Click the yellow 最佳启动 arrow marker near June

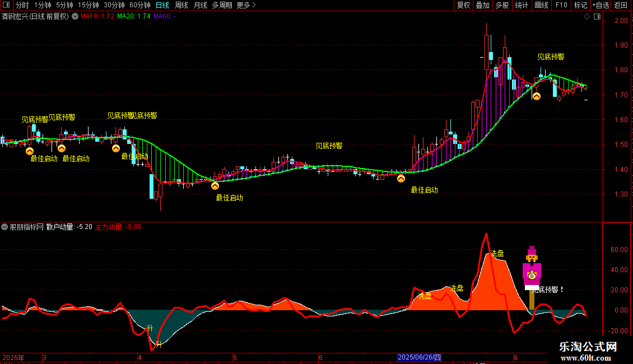pos(401,179)
